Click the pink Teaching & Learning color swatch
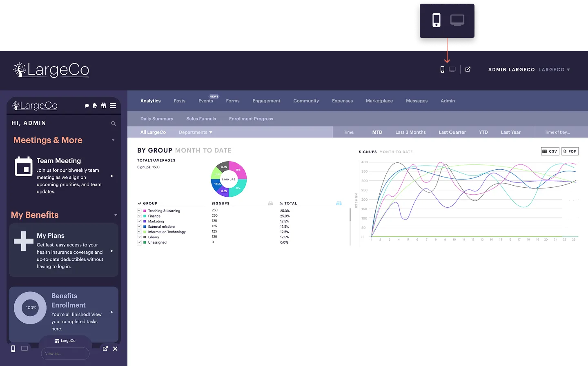The width and height of the screenshot is (588, 366). tap(145, 211)
